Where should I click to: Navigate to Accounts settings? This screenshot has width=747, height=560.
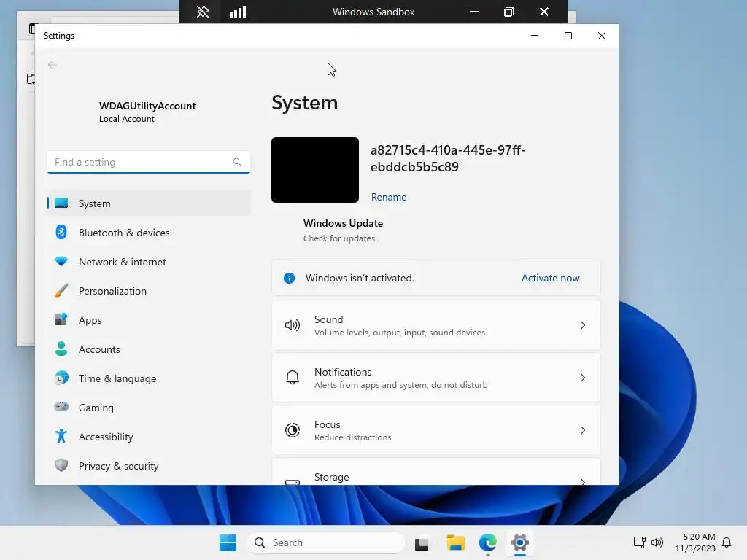click(x=148, y=349)
